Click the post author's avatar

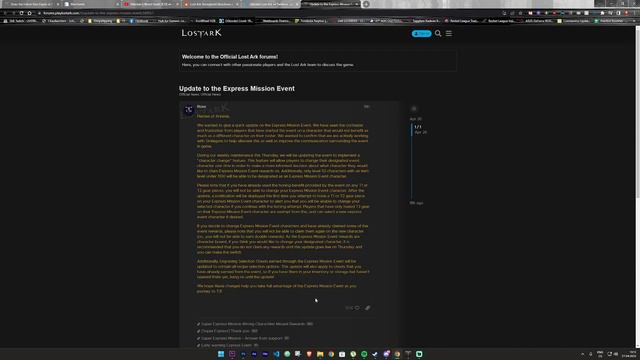189,110
